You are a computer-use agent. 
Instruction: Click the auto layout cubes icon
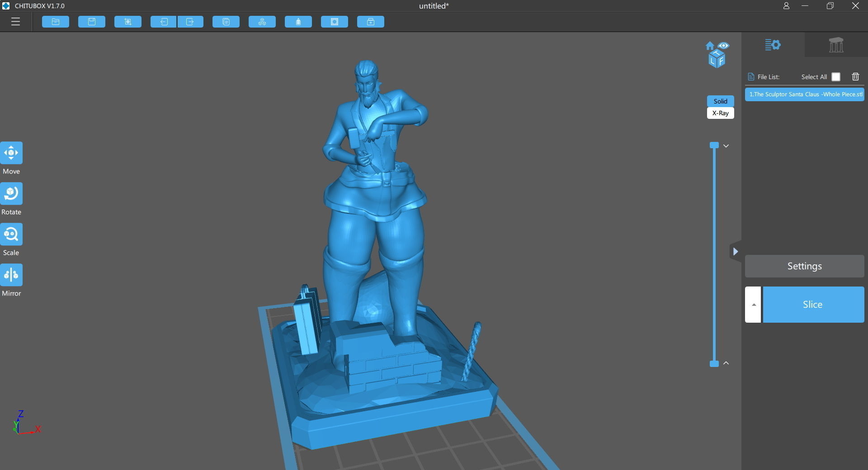(x=262, y=22)
